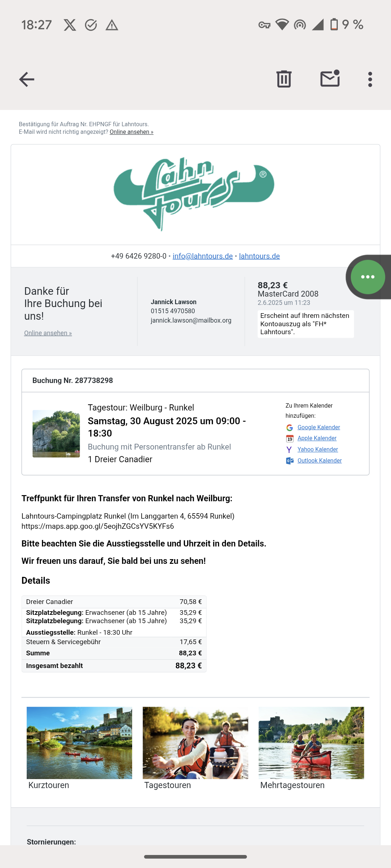Tap the Weilburg - Runkel tour thumbnail
391x868 pixels.
56,434
